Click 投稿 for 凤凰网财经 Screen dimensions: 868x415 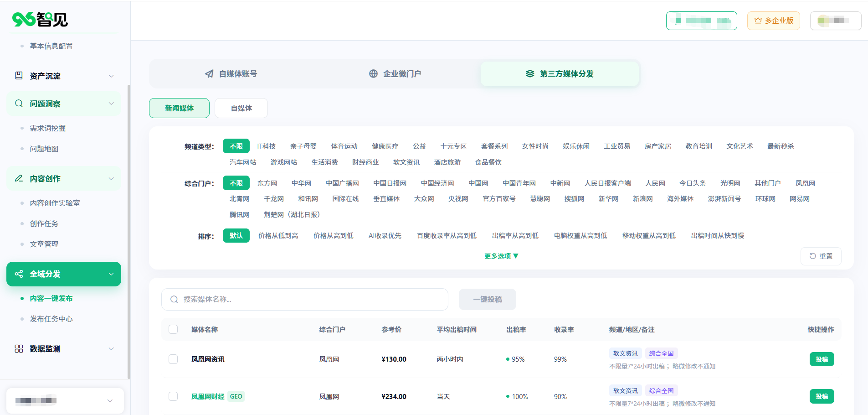[x=822, y=397]
